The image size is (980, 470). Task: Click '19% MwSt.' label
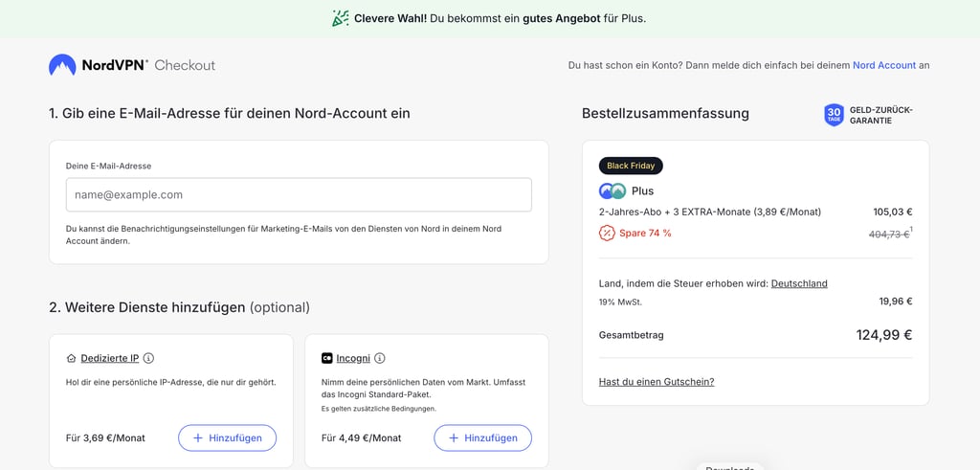pos(620,302)
